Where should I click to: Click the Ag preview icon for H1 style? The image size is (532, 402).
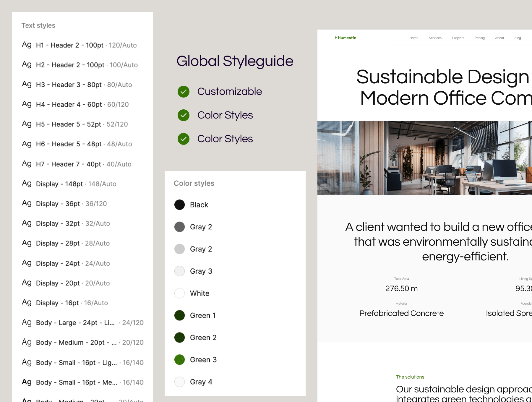click(27, 45)
